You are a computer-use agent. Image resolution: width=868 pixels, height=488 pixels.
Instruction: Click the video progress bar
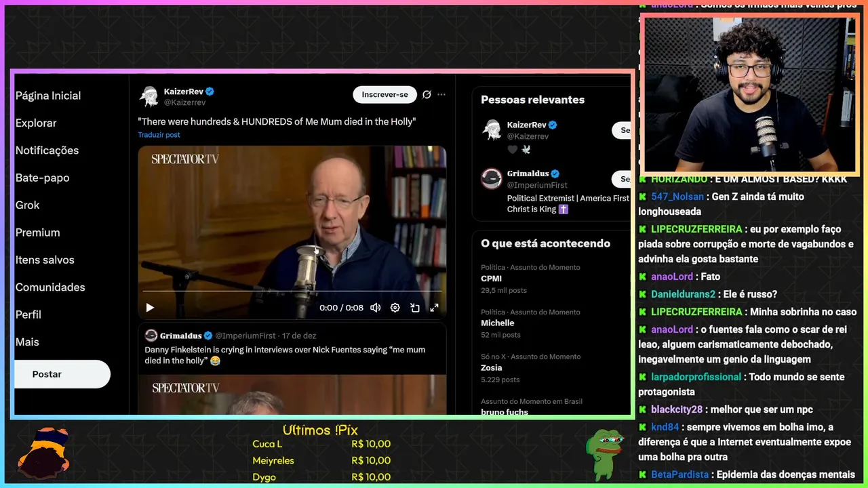click(292, 291)
